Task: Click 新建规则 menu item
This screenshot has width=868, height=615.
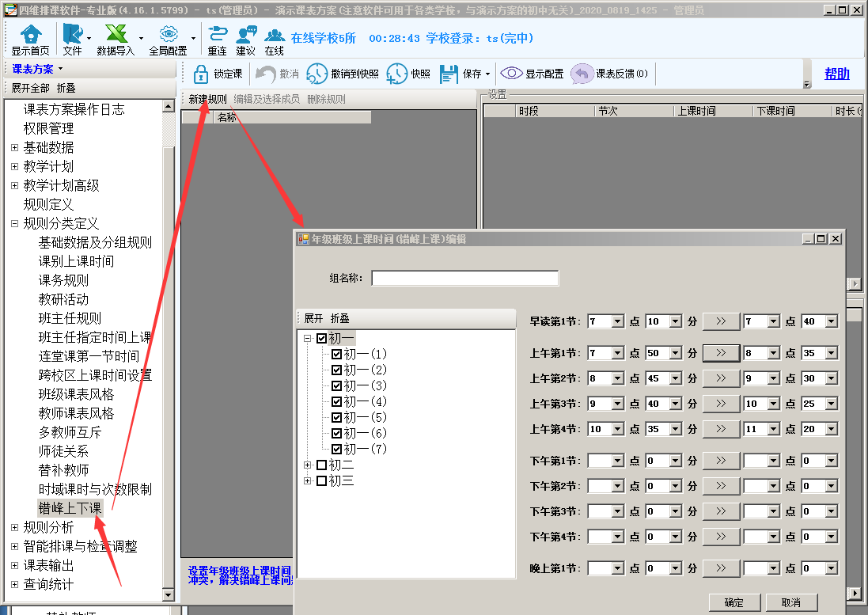Action: 207,99
